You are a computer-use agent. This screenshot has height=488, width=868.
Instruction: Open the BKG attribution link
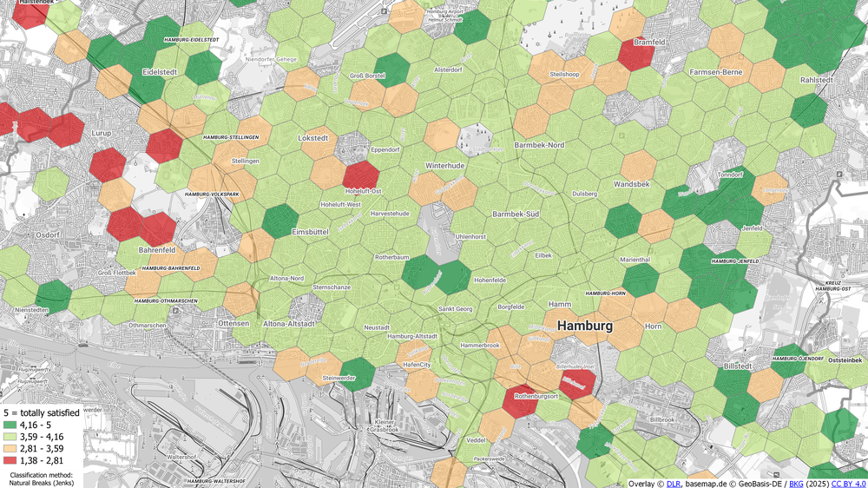pos(798,483)
